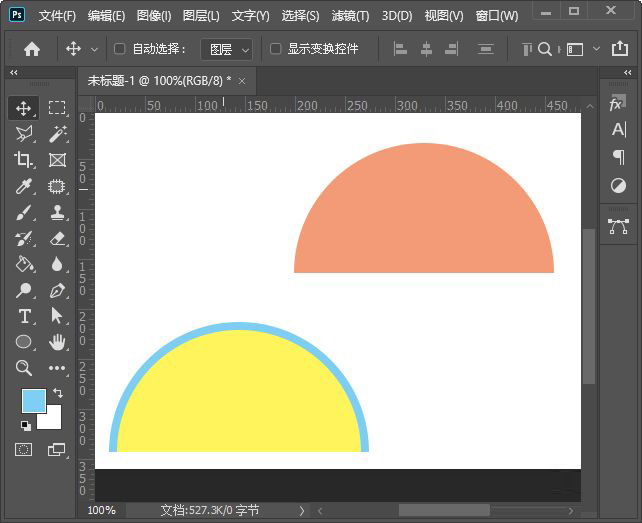This screenshot has width=642, height=523.
Task: Open the Adjustments panel icon
Action: coord(618,185)
